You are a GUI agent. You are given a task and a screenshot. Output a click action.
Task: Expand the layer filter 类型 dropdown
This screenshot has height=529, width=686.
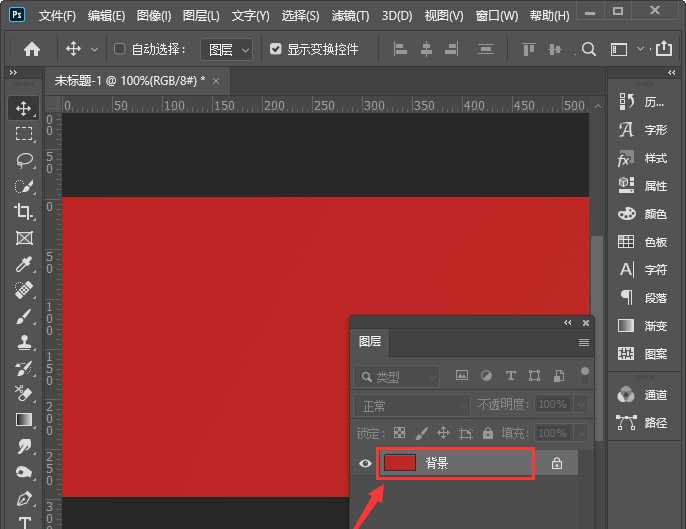click(x=397, y=377)
